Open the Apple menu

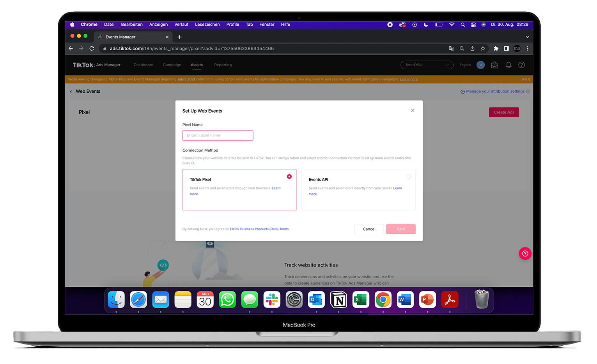72,25
